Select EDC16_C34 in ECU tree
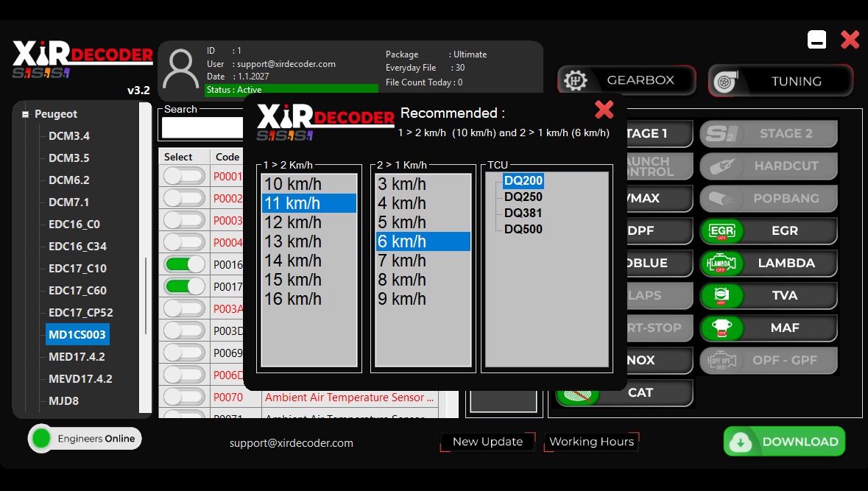This screenshot has width=868, height=491. pyautogui.click(x=77, y=247)
